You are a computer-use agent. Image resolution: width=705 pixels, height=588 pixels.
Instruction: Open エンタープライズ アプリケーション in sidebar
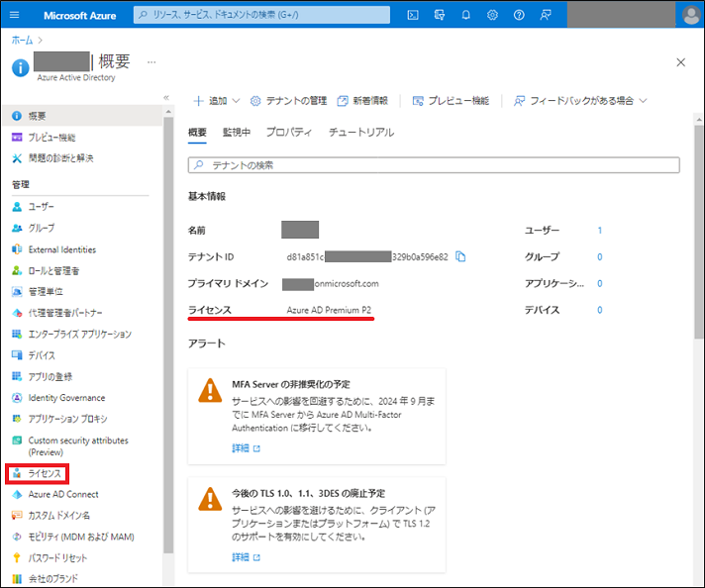[81, 334]
